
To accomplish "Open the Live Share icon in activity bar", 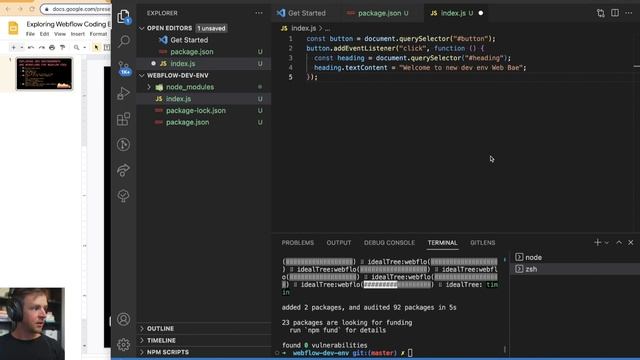I will coord(123,170).
